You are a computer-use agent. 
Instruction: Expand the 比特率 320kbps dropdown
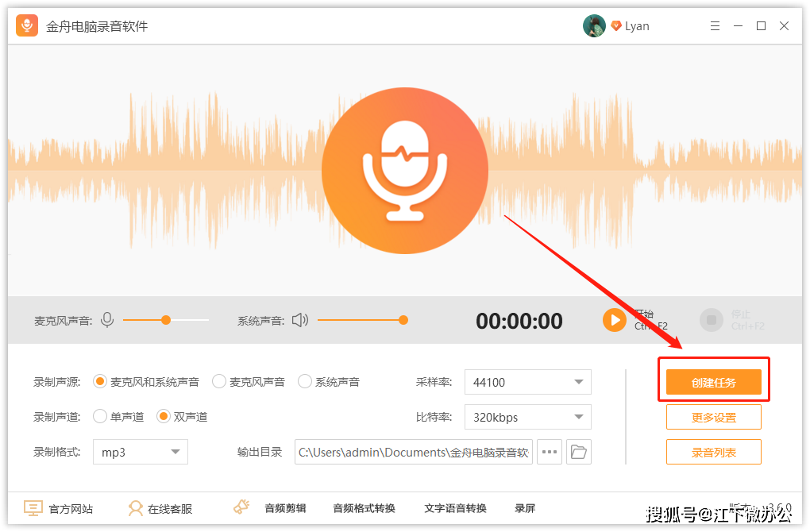(528, 418)
